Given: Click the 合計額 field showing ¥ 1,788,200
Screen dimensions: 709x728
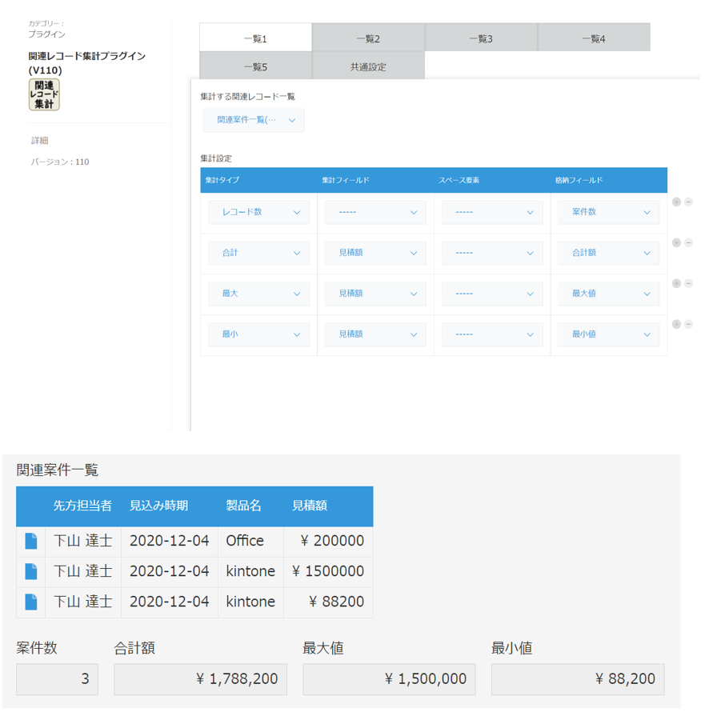Looking at the screenshot, I should click(x=200, y=679).
